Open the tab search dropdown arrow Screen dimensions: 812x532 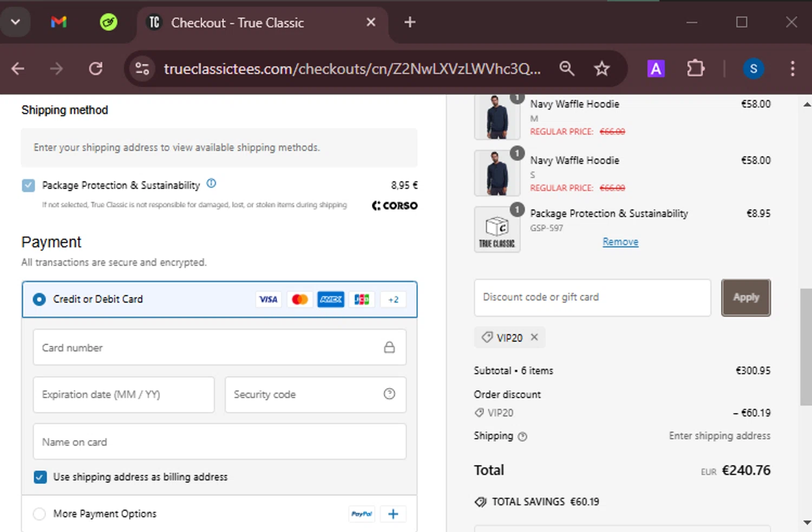(15, 22)
